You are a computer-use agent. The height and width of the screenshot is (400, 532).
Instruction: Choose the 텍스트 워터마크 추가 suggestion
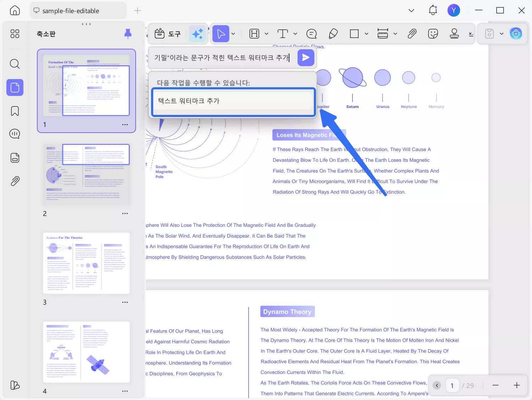[x=233, y=101]
